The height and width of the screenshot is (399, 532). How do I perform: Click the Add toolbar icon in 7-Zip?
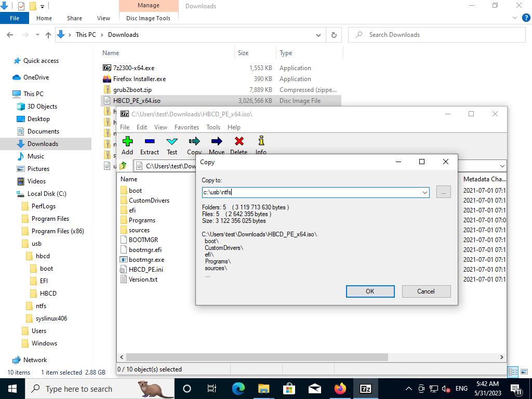coord(127,145)
